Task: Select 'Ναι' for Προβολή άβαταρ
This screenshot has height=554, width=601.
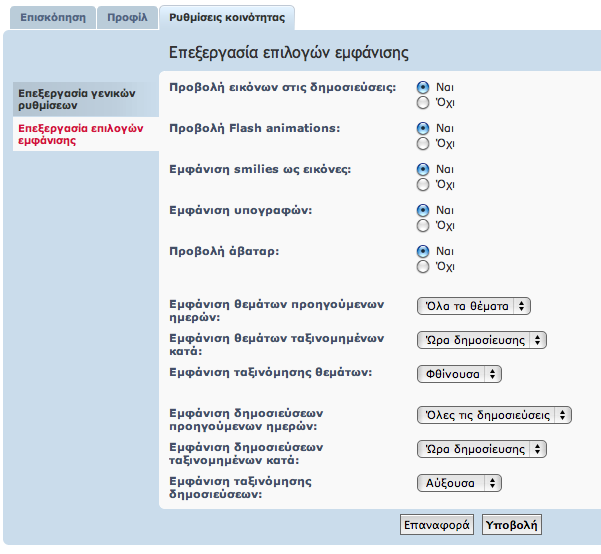Action: (x=423, y=251)
